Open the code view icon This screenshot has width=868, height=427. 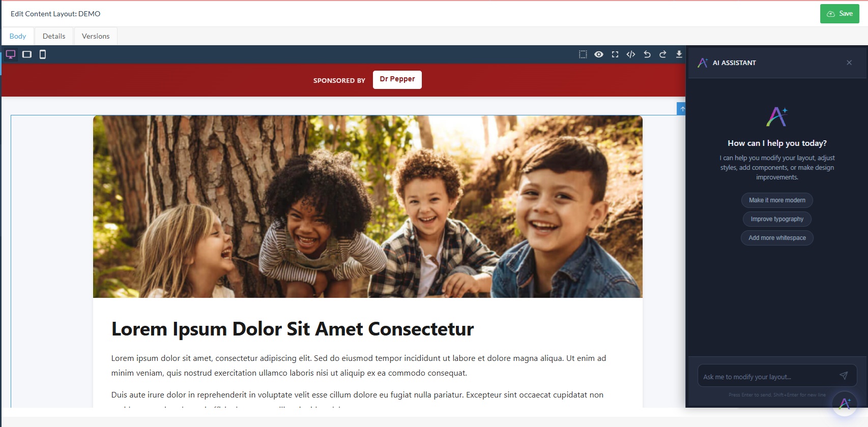pos(631,54)
